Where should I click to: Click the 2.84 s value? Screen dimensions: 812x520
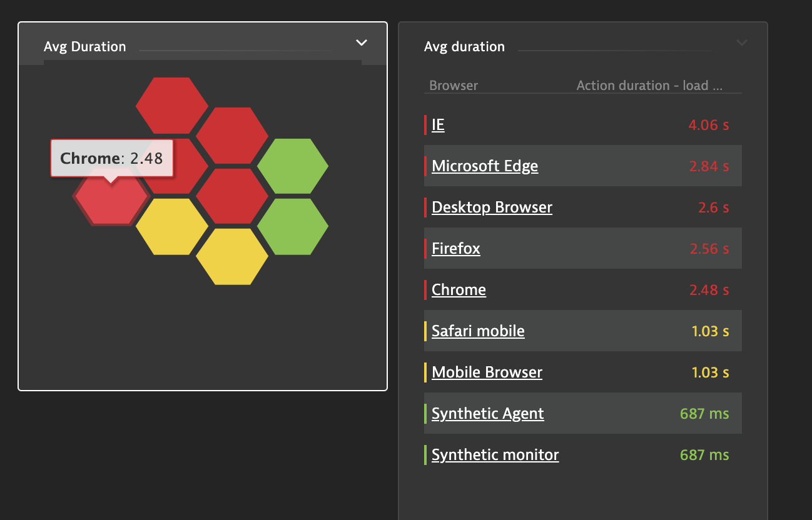point(709,166)
